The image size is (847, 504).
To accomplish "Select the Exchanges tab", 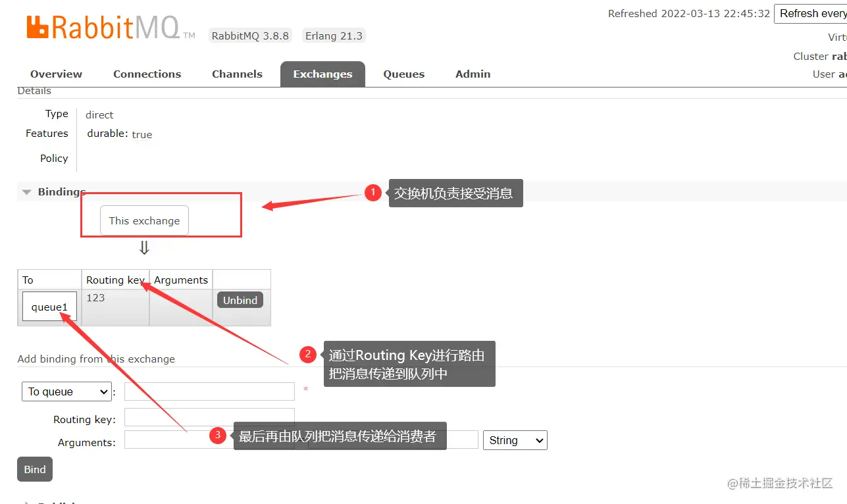I will (x=322, y=74).
